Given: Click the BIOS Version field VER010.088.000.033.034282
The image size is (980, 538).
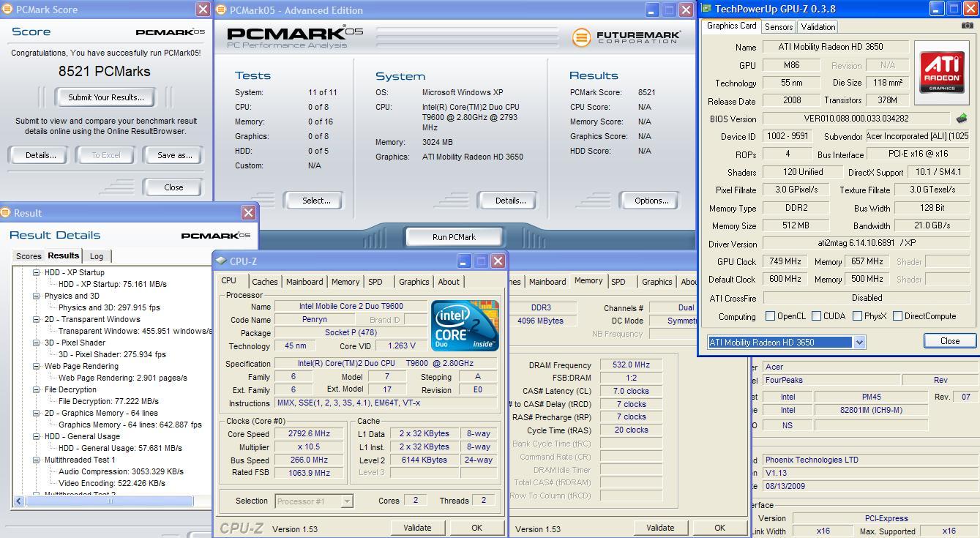Looking at the screenshot, I should [x=856, y=119].
